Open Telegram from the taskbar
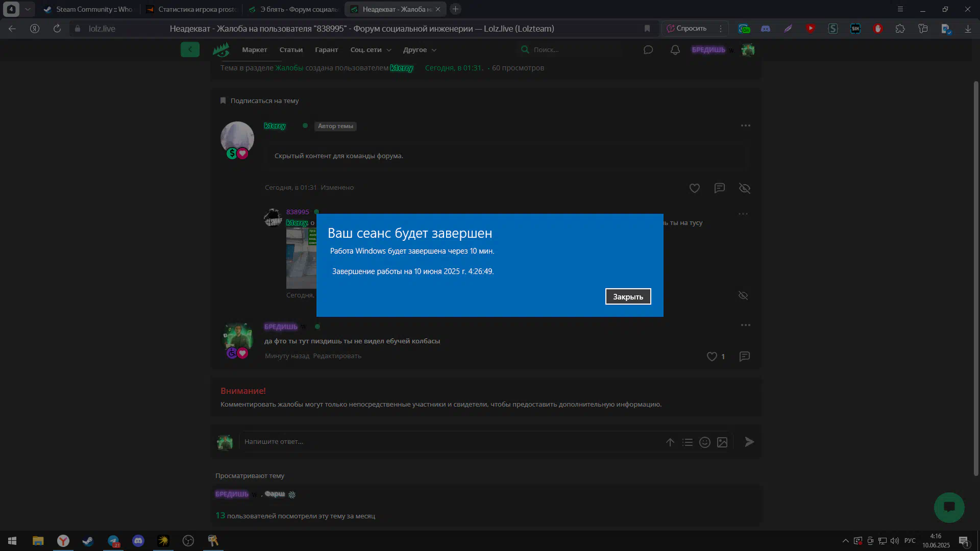This screenshot has width=980, height=551. tap(113, 541)
